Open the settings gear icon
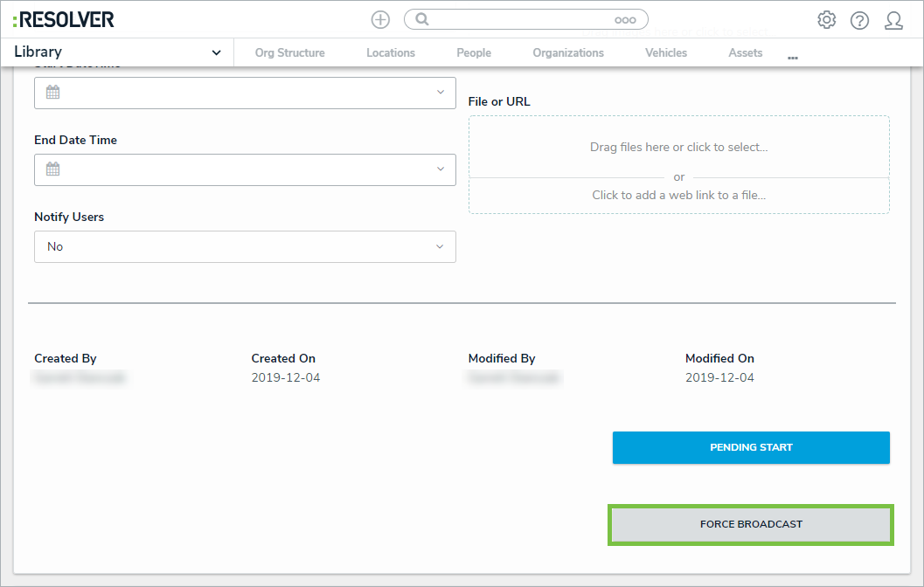Image resolution: width=924 pixels, height=587 pixels. coord(826,20)
